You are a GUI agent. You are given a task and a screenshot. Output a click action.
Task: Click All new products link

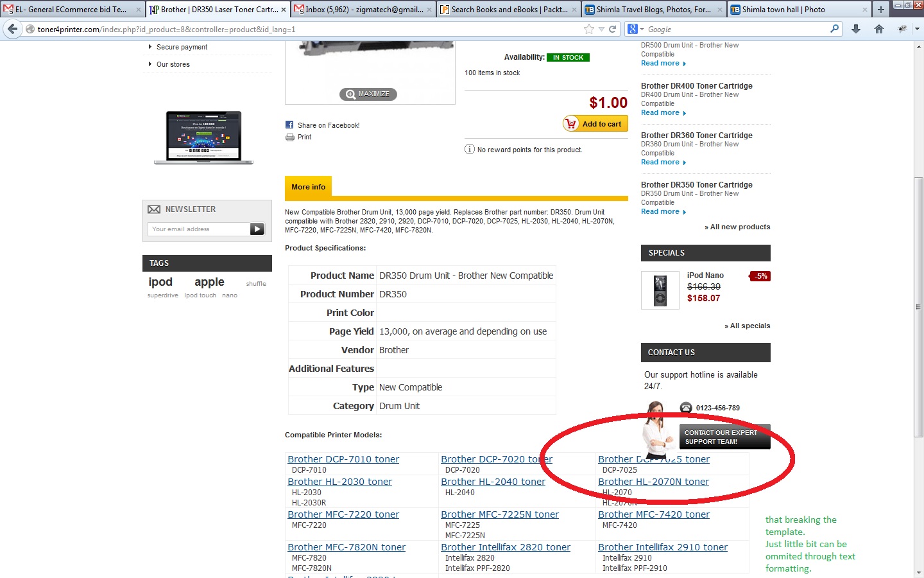(737, 227)
